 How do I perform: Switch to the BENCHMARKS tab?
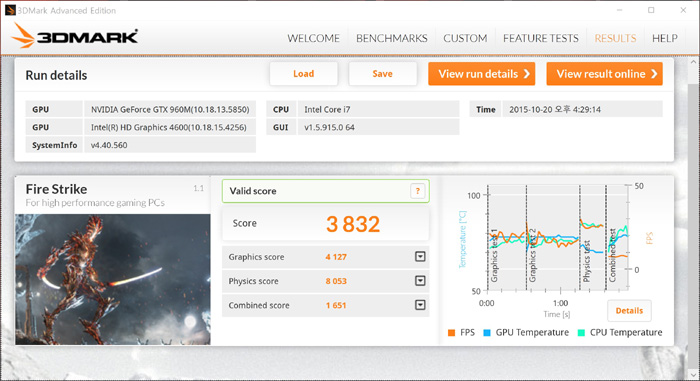392,38
